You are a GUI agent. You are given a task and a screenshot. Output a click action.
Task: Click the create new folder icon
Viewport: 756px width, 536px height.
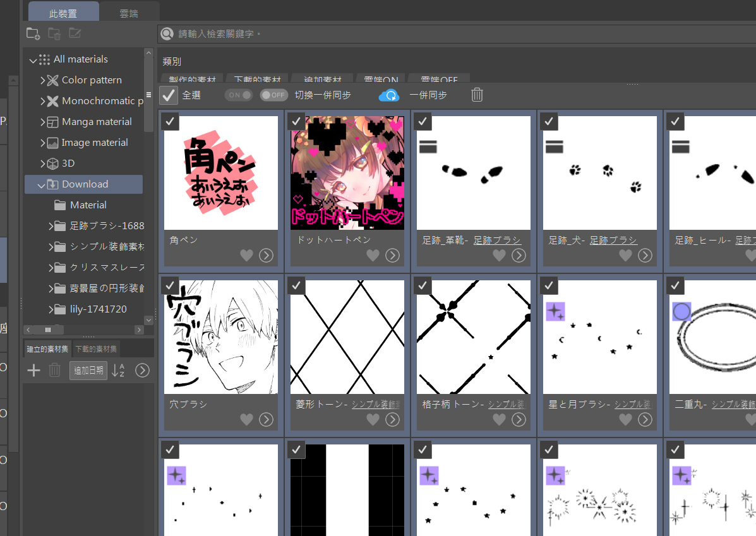click(33, 33)
